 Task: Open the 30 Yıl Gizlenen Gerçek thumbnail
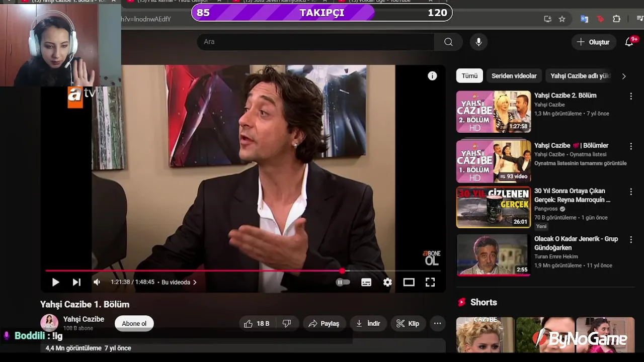coord(493,207)
